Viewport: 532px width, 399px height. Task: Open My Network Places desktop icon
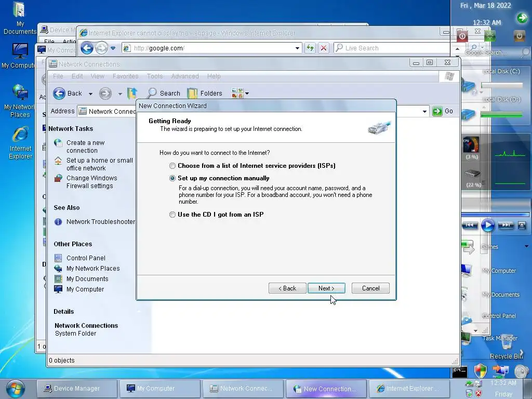[19, 101]
